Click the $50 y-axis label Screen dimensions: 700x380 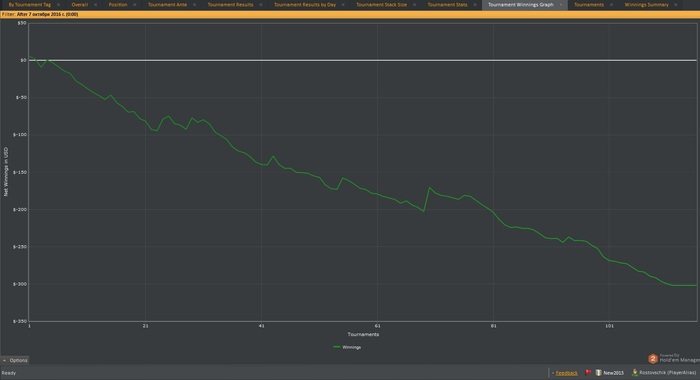[x=22, y=23]
